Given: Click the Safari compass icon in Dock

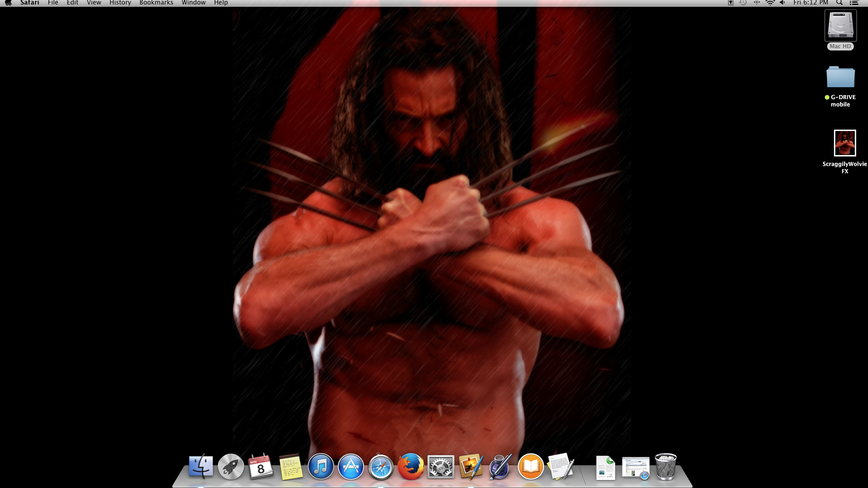Looking at the screenshot, I should pos(381,467).
